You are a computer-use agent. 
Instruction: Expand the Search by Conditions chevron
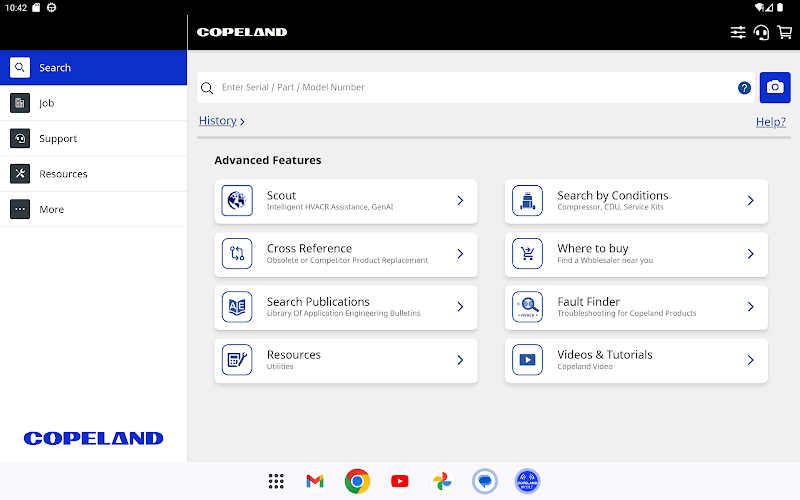[x=751, y=201]
